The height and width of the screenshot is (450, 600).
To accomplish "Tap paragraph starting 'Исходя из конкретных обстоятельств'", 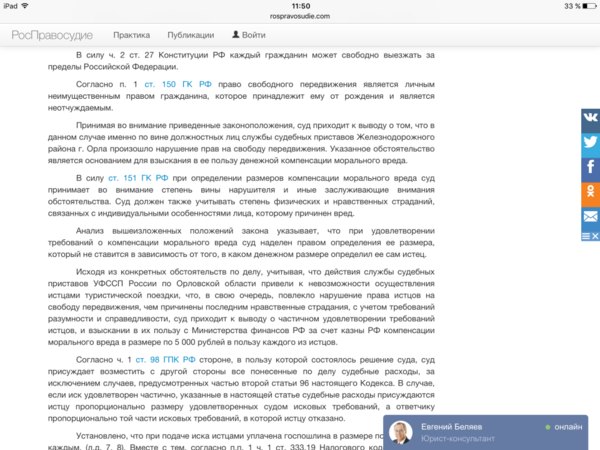I will coord(241,307).
